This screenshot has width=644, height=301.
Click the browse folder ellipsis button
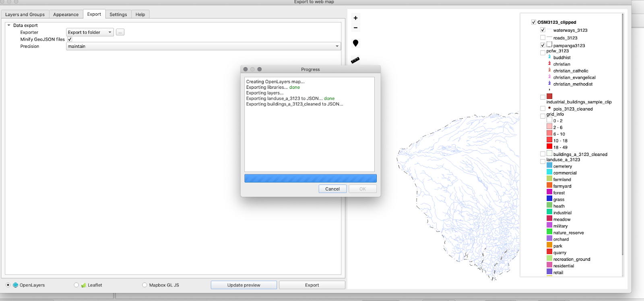[x=120, y=32]
